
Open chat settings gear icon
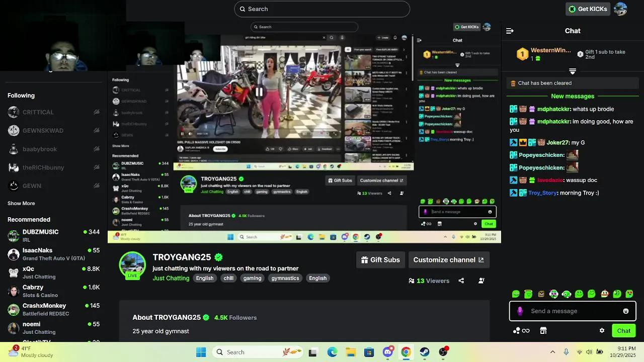point(602,331)
